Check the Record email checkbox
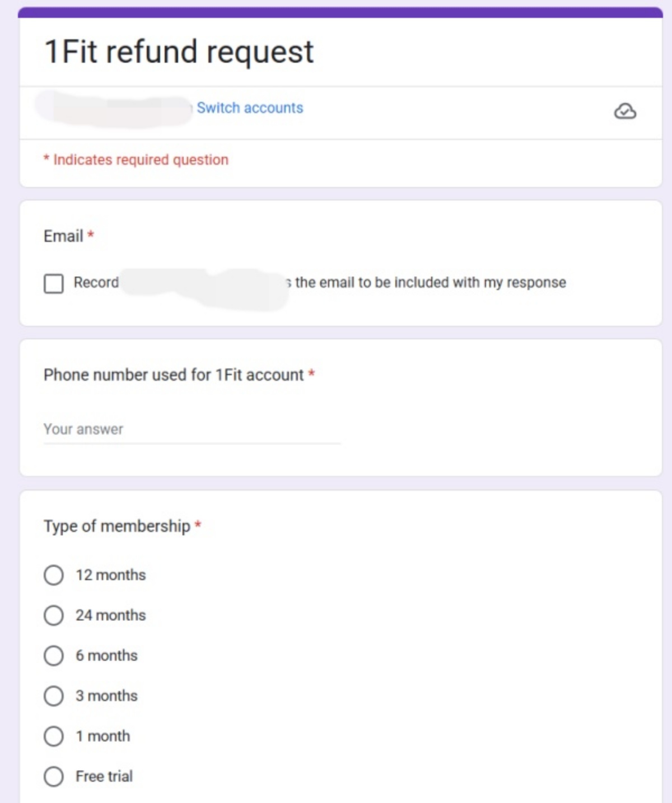This screenshot has width=672, height=803. point(54,283)
